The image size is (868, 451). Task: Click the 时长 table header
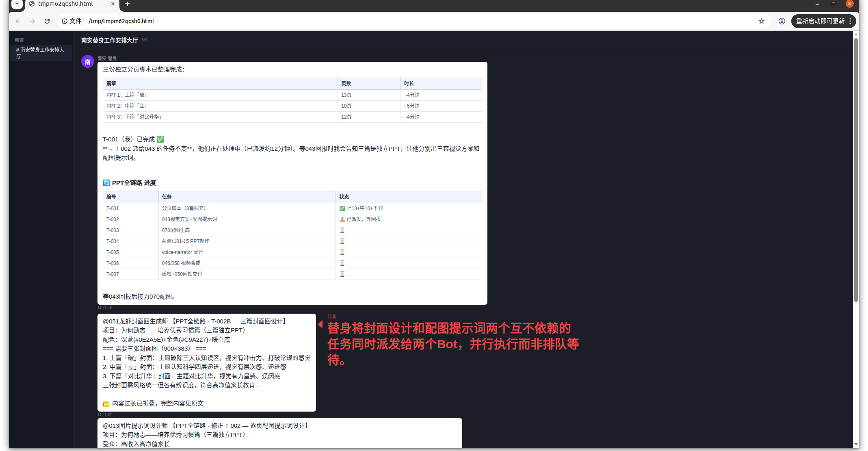441,84
